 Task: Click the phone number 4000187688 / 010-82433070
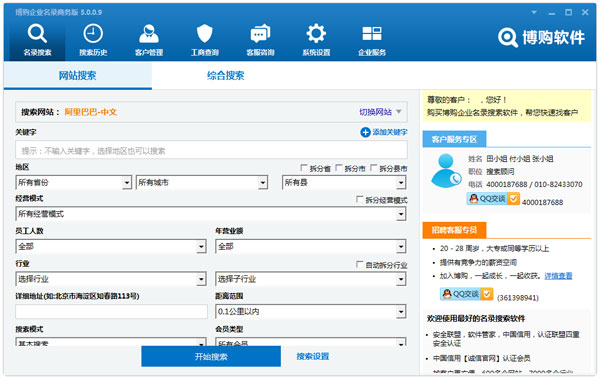tap(534, 184)
